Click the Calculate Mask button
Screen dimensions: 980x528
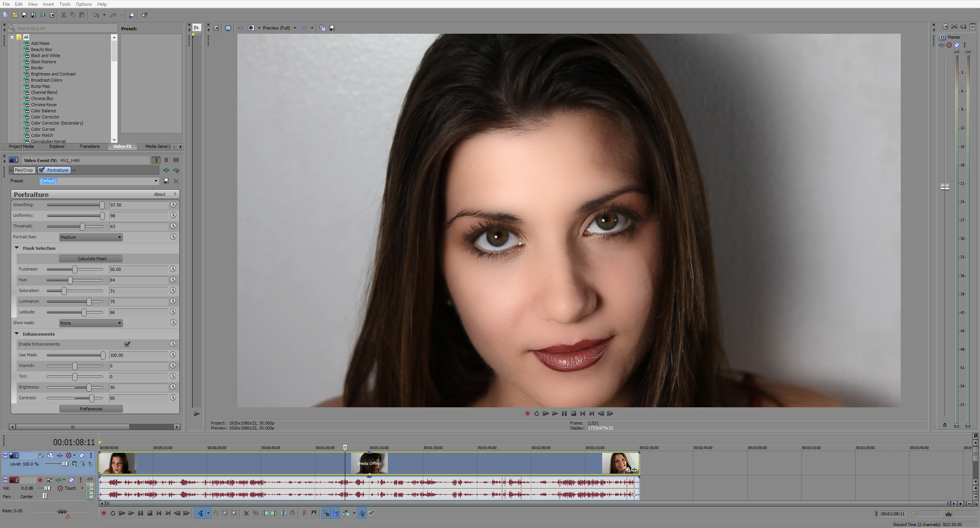(x=91, y=259)
